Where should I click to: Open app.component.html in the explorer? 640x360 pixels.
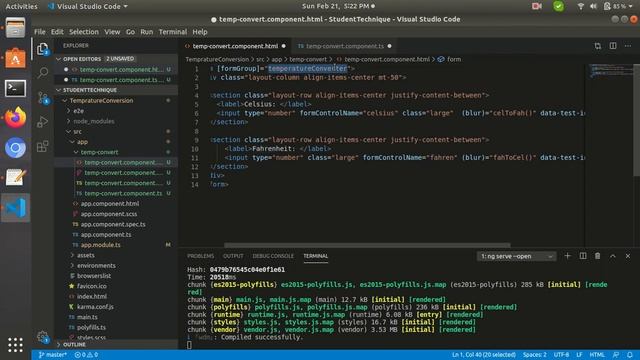(109, 204)
